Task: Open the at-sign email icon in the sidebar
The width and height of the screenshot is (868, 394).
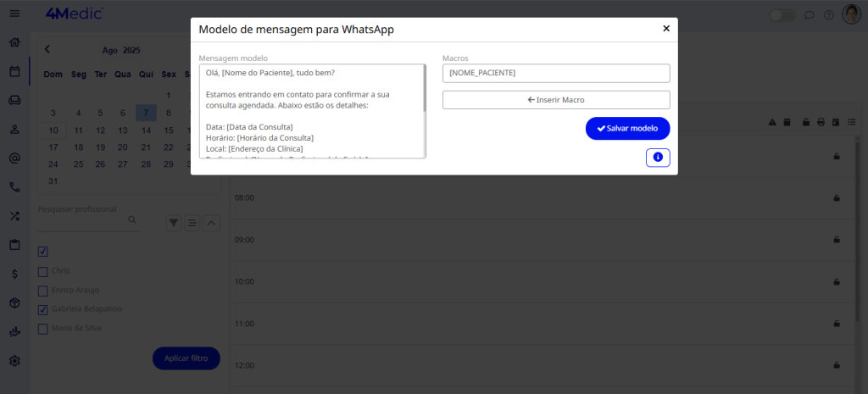Action: (15, 158)
